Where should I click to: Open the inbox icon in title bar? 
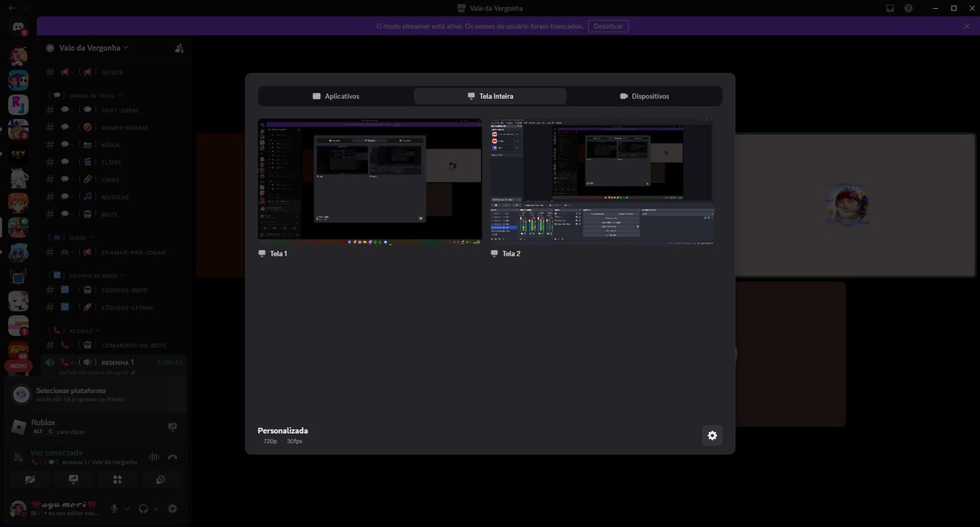pos(890,8)
